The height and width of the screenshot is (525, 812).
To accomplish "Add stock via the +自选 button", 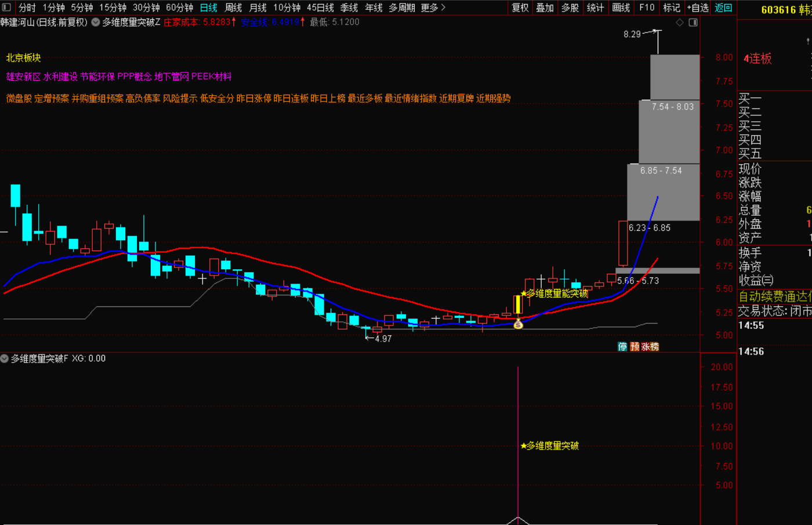I will click(697, 8).
